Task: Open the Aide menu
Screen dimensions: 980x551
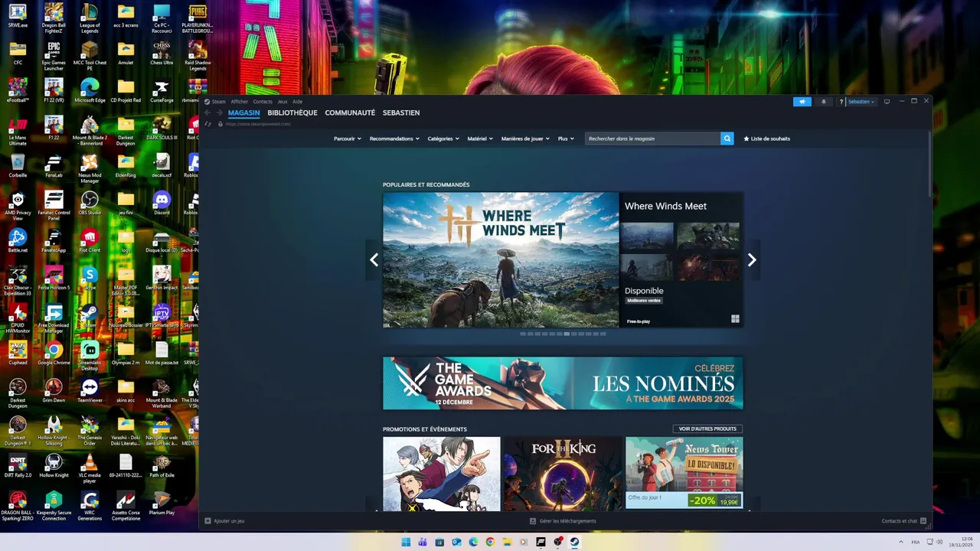Action: (x=297, y=102)
